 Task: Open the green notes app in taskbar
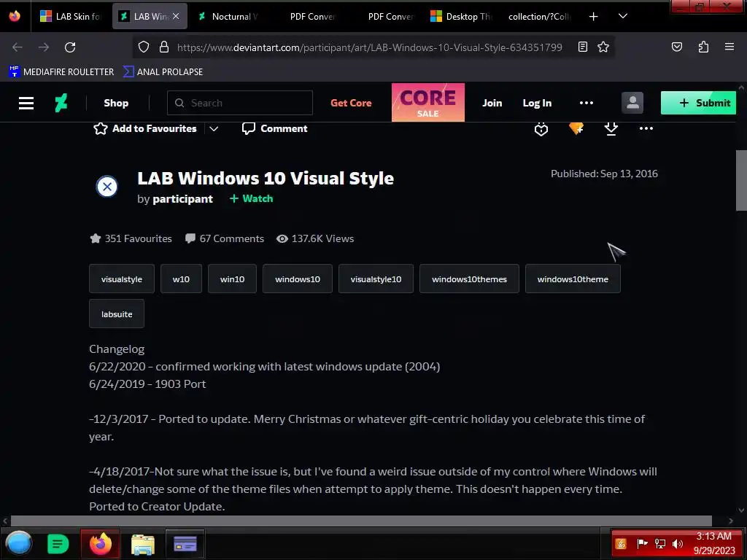point(58,544)
